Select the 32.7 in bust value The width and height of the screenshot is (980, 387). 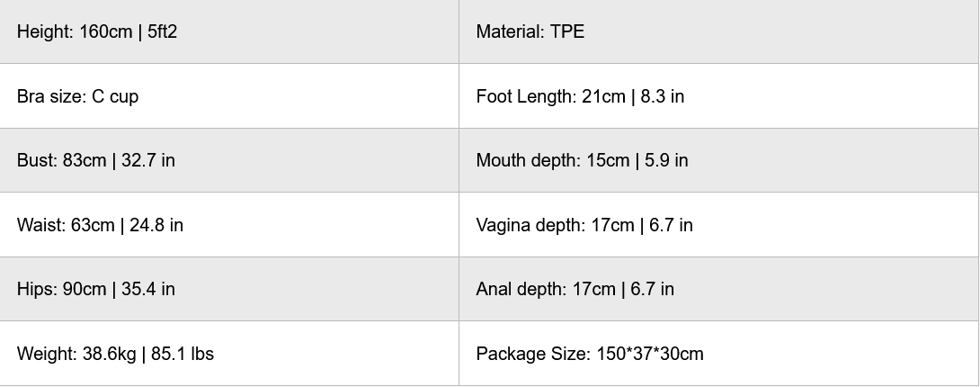148,160
